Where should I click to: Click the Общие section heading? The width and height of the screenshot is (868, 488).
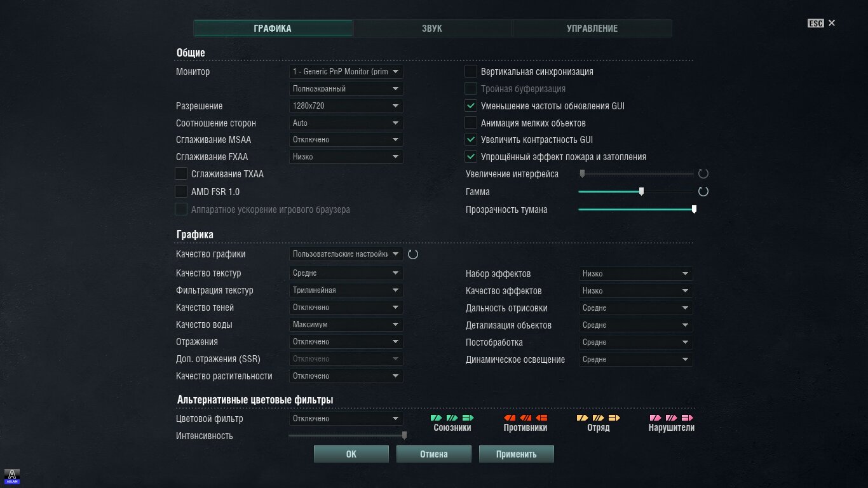tap(191, 53)
